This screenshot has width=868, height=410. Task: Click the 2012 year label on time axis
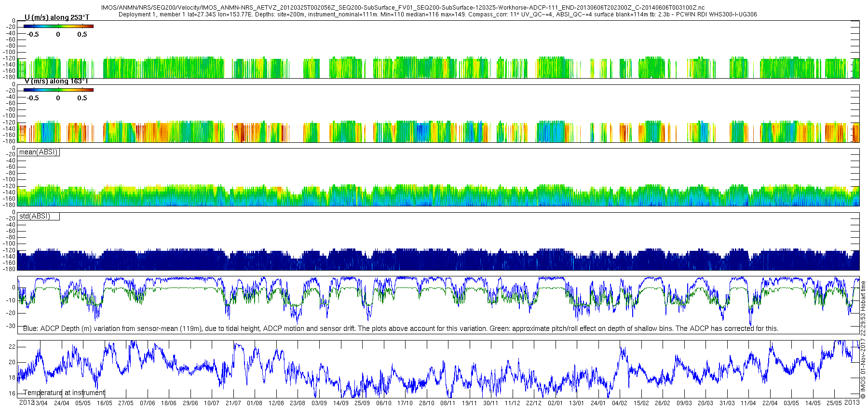pos(27,402)
